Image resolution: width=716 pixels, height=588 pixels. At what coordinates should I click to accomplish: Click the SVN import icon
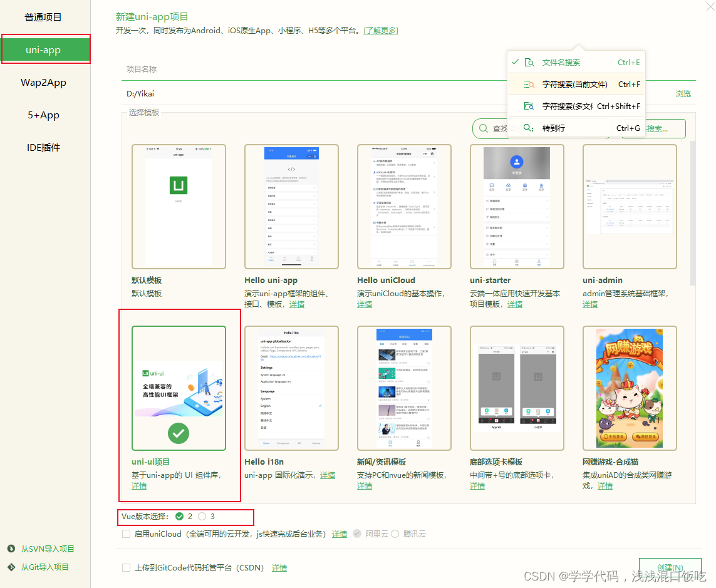(11, 549)
